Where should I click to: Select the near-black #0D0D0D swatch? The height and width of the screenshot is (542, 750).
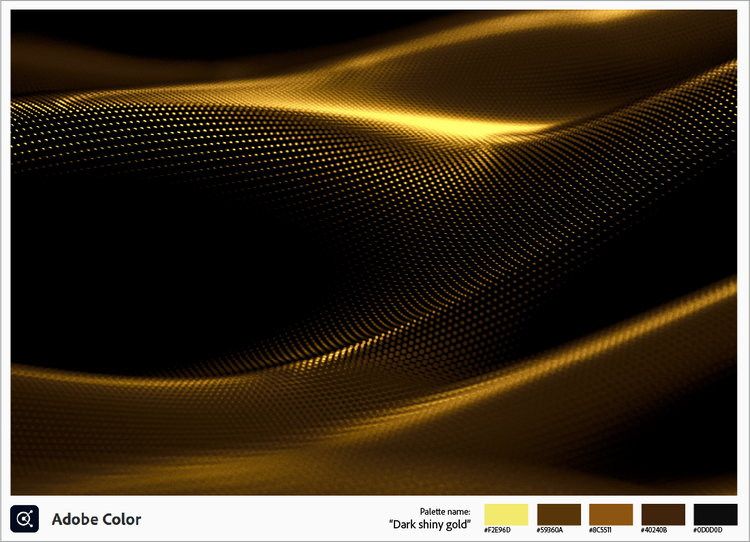click(715, 514)
